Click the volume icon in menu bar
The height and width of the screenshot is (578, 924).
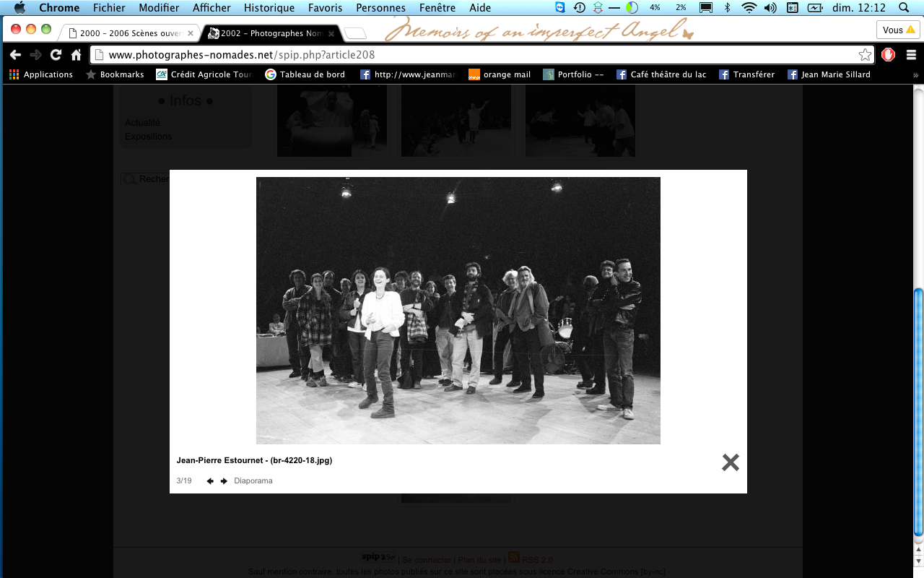tap(770, 8)
